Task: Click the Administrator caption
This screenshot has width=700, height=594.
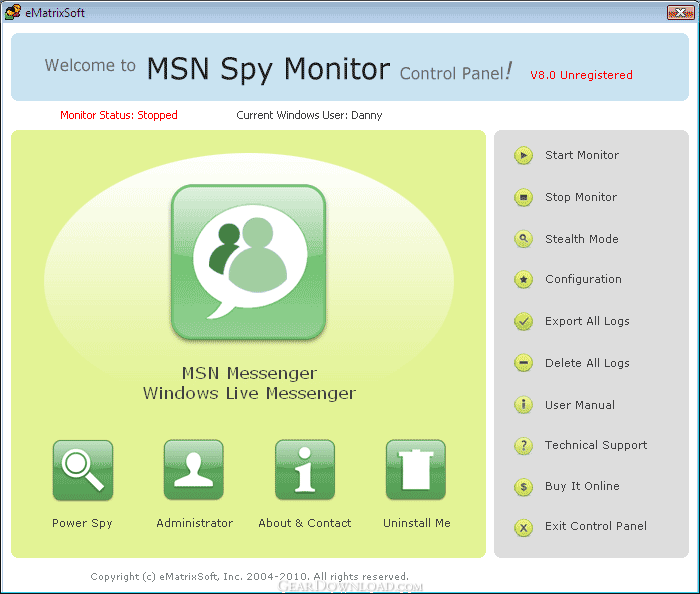Action: coord(195,523)
